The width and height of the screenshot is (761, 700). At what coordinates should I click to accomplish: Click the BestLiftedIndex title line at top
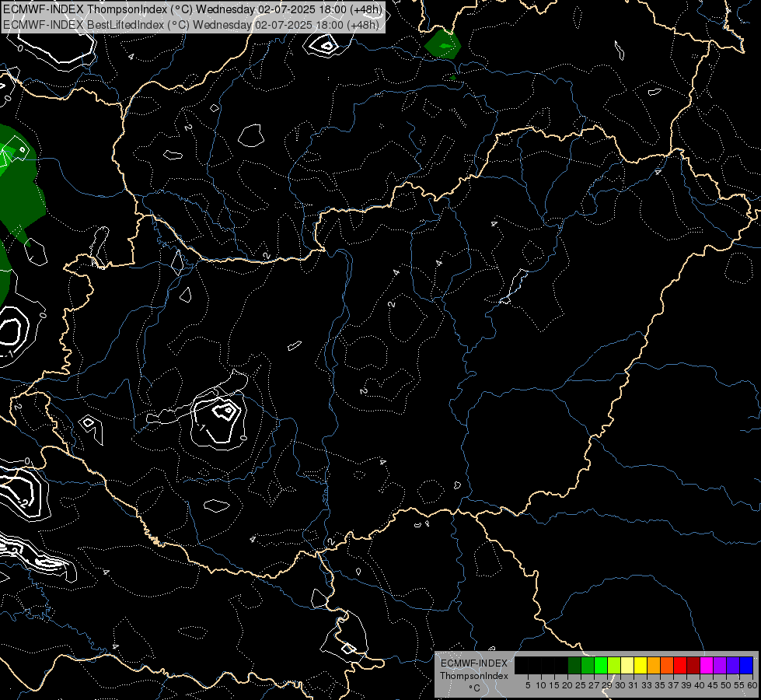(x=190, y=25)
